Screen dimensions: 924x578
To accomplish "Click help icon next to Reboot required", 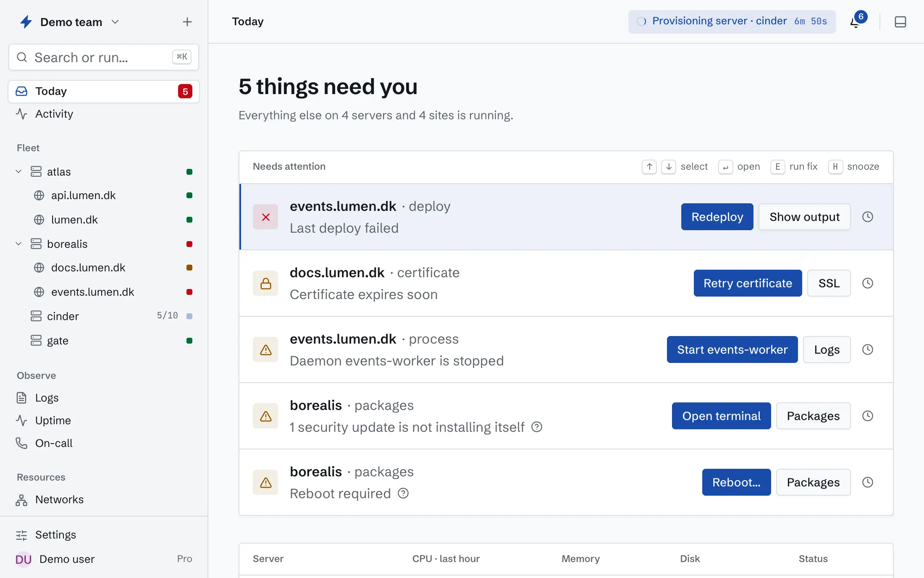I will coord(403,494).
